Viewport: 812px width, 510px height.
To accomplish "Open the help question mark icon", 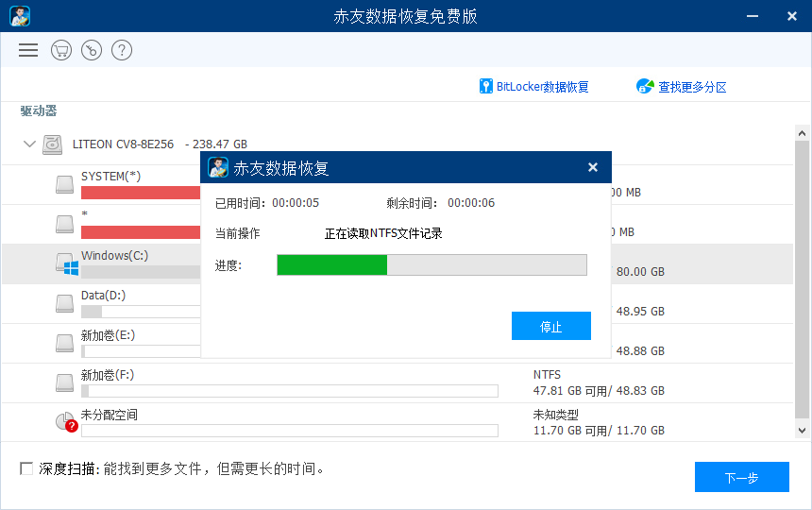I will coord(122,50).
